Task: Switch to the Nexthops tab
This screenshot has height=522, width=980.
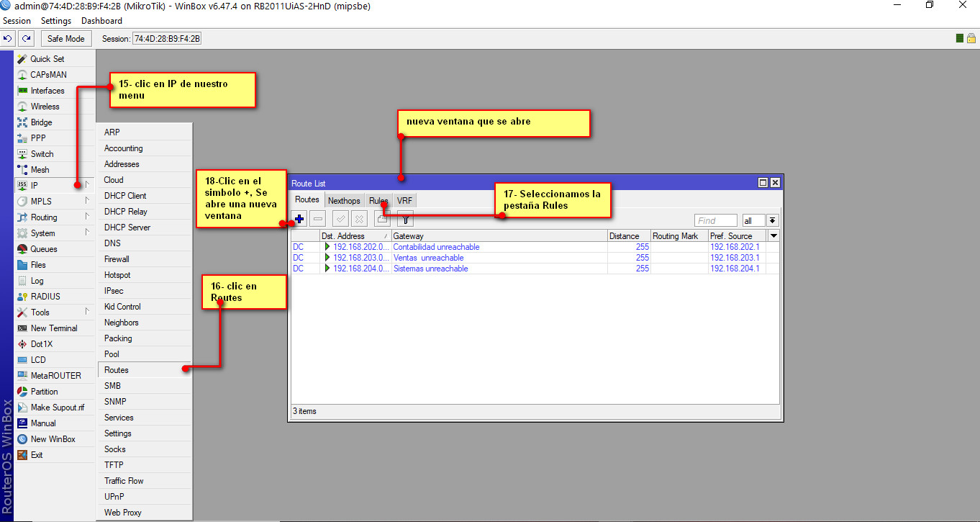Action: [x=344, y=201]
